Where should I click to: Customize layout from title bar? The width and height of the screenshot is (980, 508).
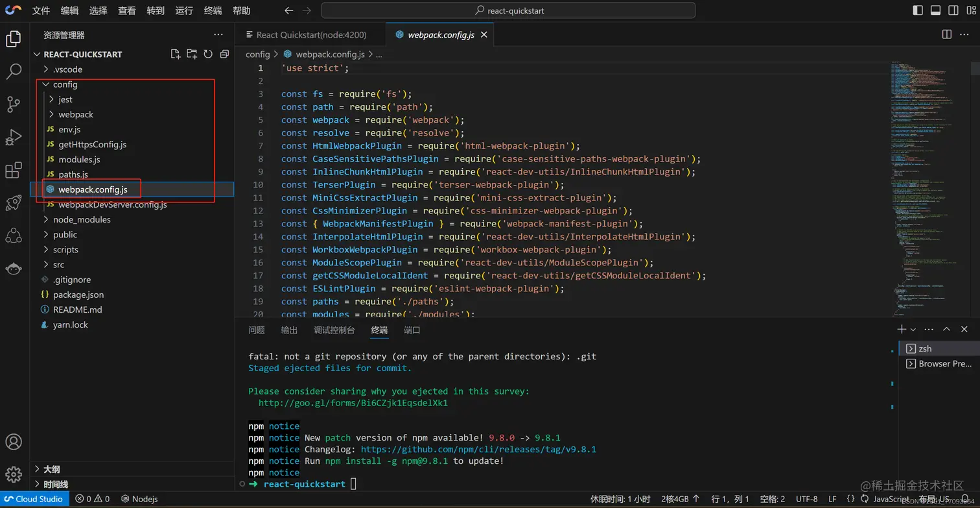[970, 10]
